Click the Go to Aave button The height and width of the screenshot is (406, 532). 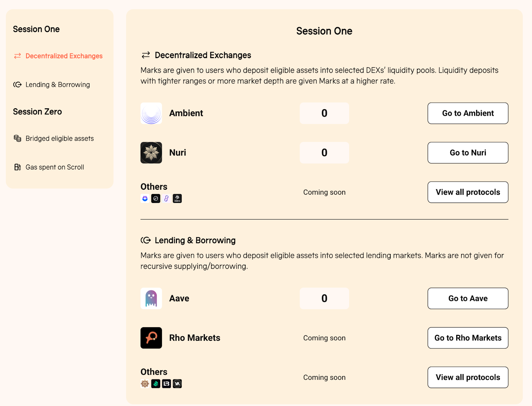click(468, 298)
